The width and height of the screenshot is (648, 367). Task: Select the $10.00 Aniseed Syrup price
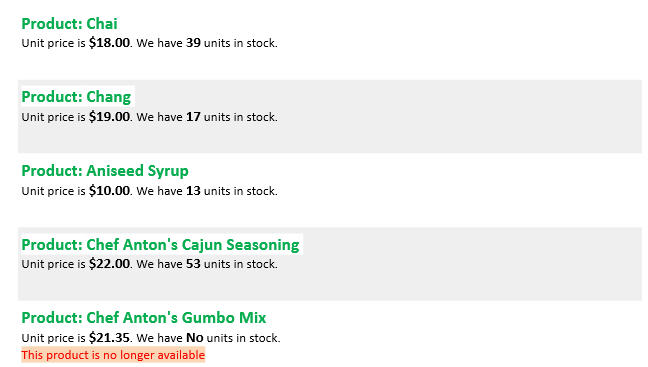(x=110, y=191)
